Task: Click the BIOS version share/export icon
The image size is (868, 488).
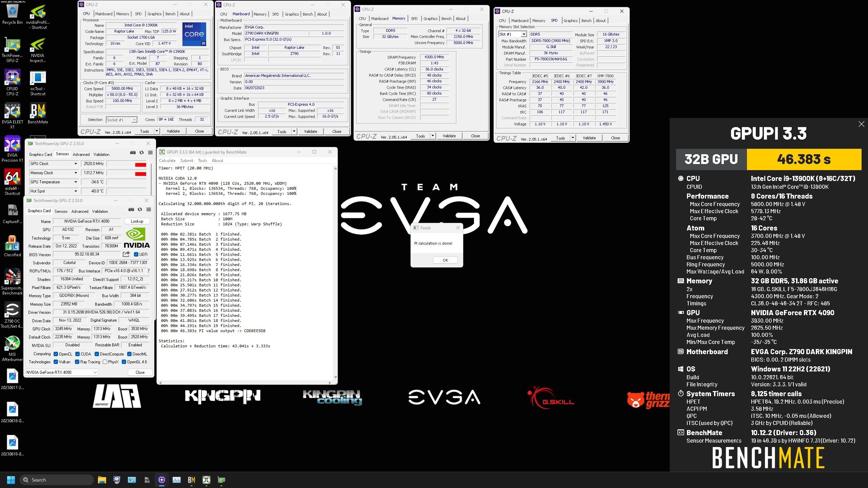Action: [x=126, y=254]
